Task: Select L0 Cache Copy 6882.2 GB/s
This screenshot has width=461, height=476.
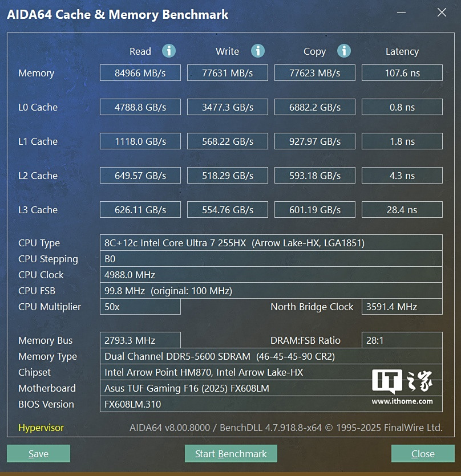Action: [x=315, y=107]
